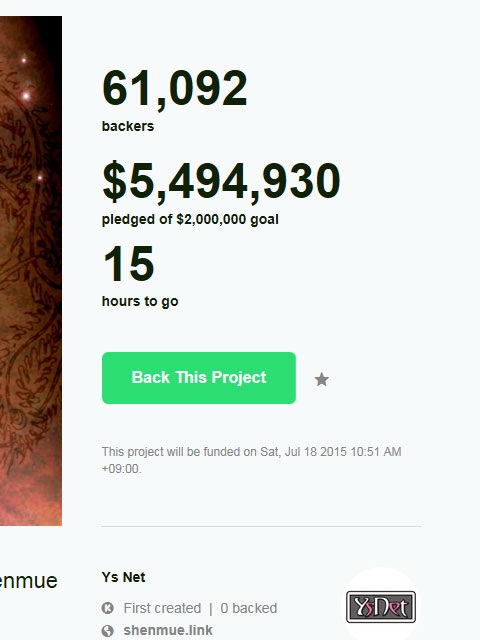Click the dragon artwork project image
The width and height of the screenshot is (480, 640).
31,271
